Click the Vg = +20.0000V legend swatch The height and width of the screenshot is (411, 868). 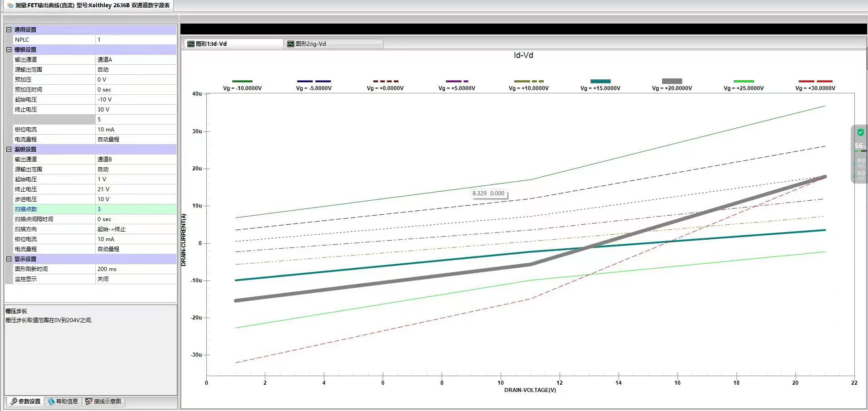pyautogui.click(x=672, y=81)
